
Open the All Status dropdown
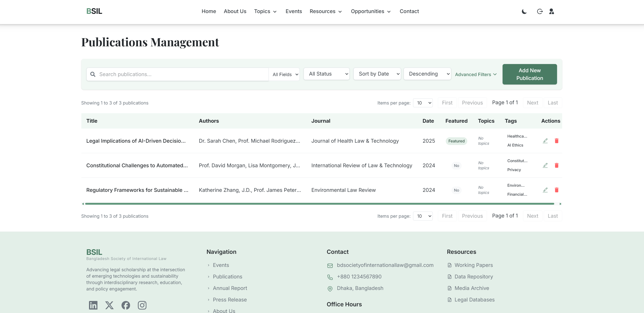[x=326, y=74]
